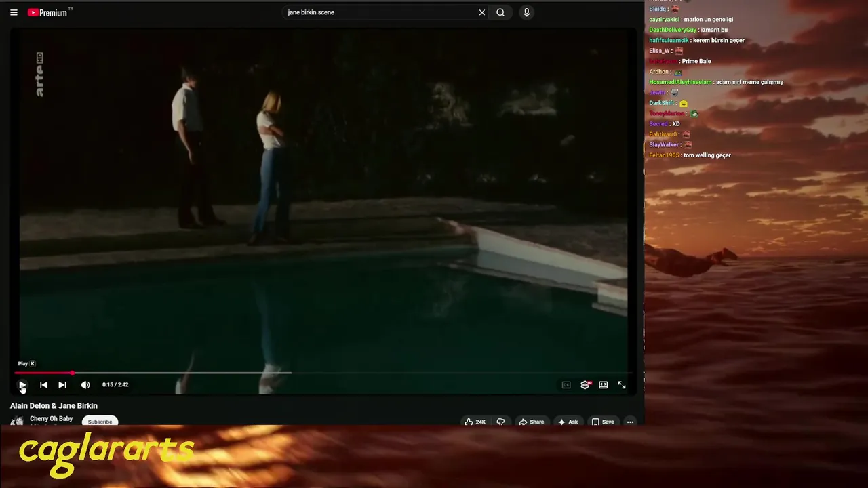Viewport: 868px width, 488px height.
Task: Open player settings gear
Action: click(585, 385)
